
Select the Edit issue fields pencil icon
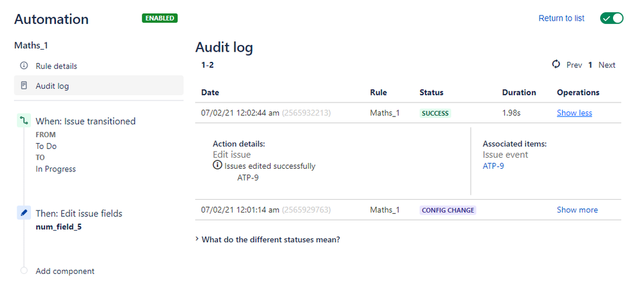pyautogui.click(x=24, y=213)
